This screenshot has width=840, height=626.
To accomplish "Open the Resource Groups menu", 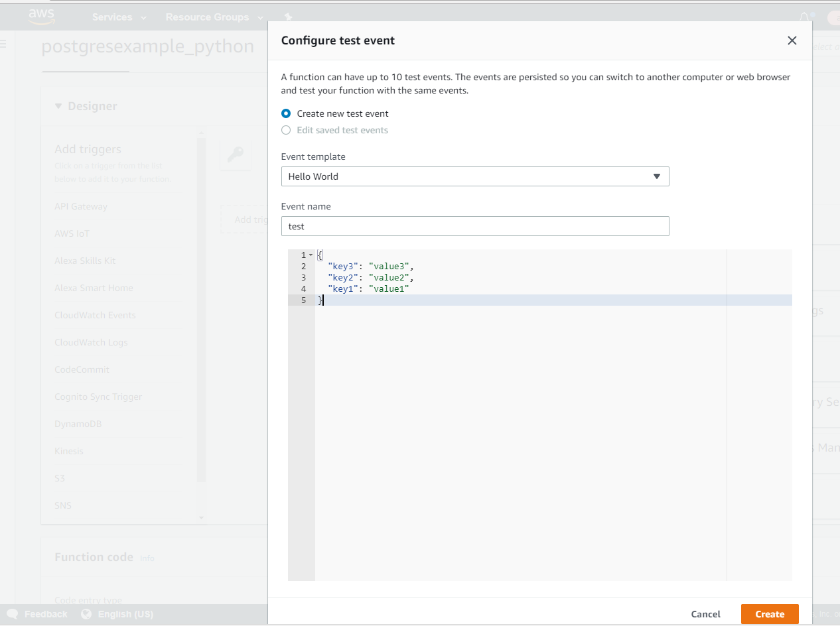I will (x=214, y=17).
